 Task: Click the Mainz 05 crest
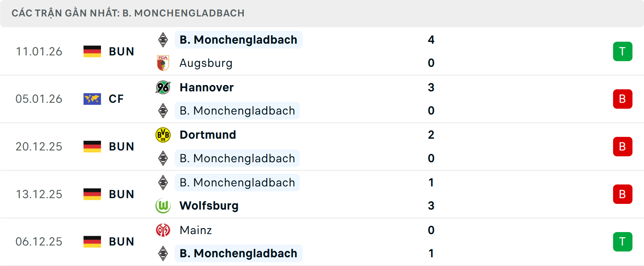tap(163, 230)
